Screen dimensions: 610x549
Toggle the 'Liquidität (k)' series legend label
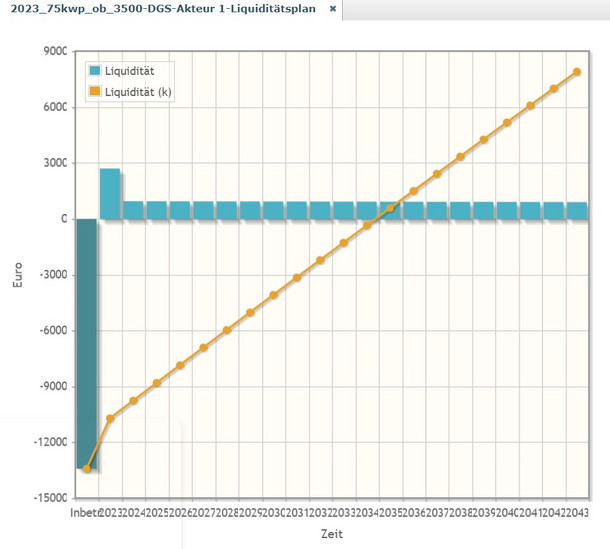tap(138, 91)
